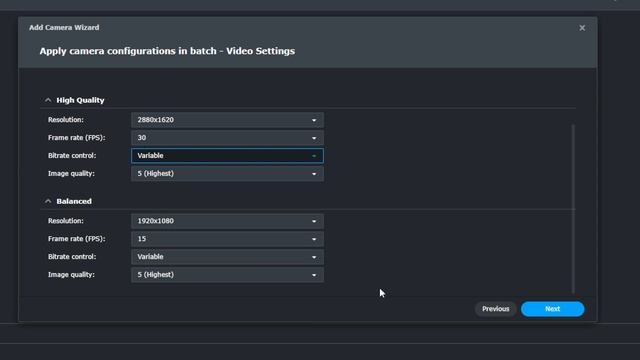Open Balanced Bitrate control dropdown

coord(227,257)
